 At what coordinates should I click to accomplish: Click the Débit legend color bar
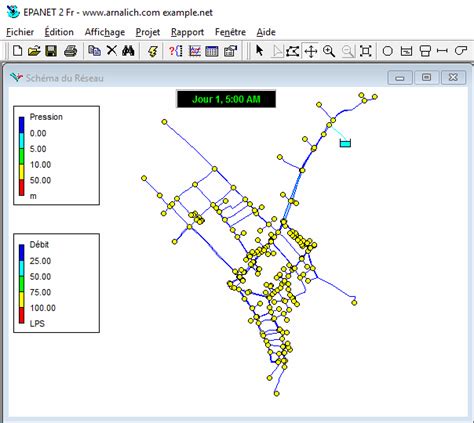point(22,284)
